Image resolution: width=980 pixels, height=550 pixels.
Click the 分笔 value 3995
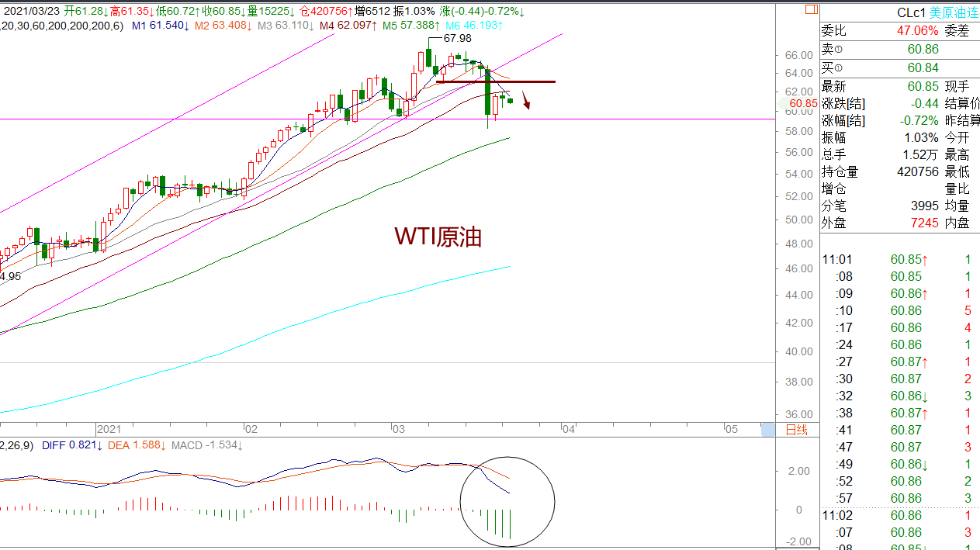point(924,206)
